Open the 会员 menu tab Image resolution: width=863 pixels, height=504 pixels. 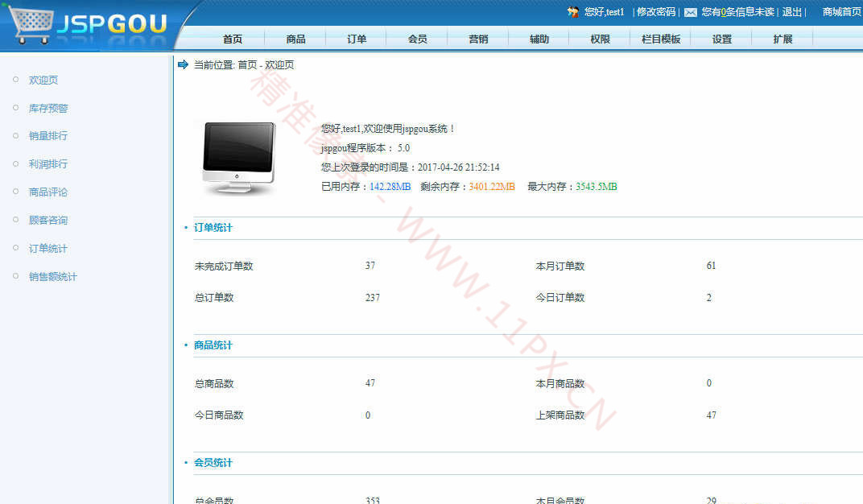coord(417,39)
